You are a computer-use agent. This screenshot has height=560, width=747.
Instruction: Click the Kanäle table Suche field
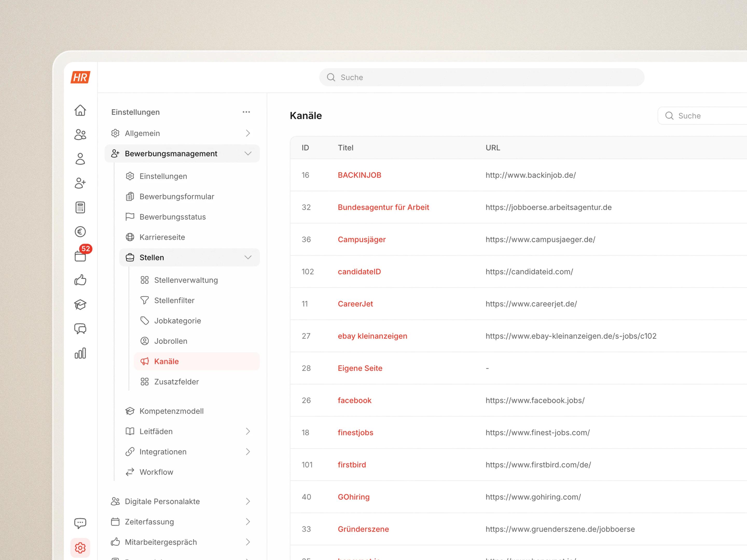[x=702, y=116]
